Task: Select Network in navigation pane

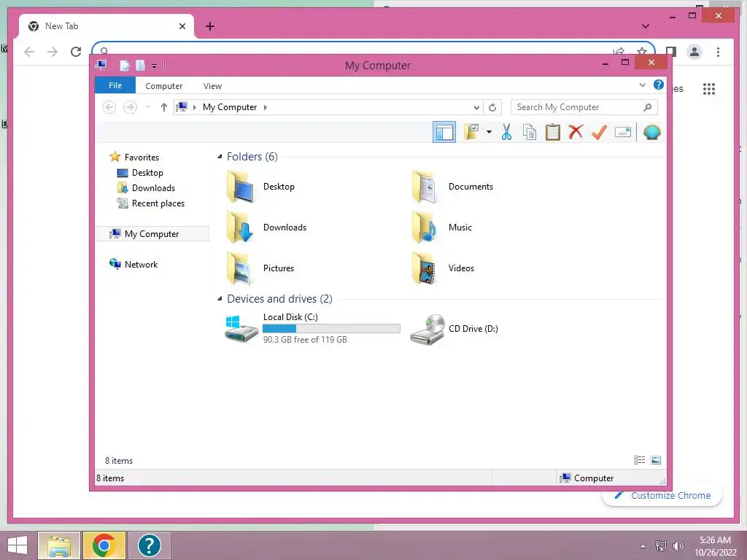Action: [141, 264]
